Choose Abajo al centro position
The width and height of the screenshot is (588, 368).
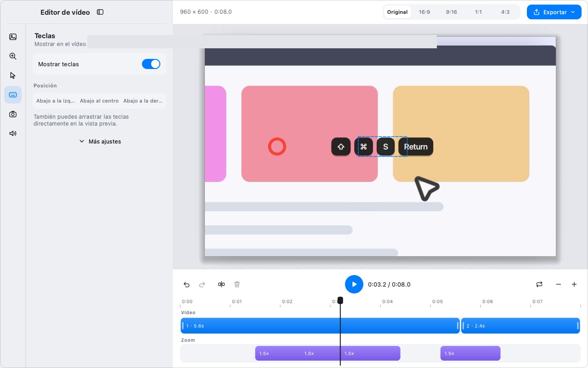(99, 101)
